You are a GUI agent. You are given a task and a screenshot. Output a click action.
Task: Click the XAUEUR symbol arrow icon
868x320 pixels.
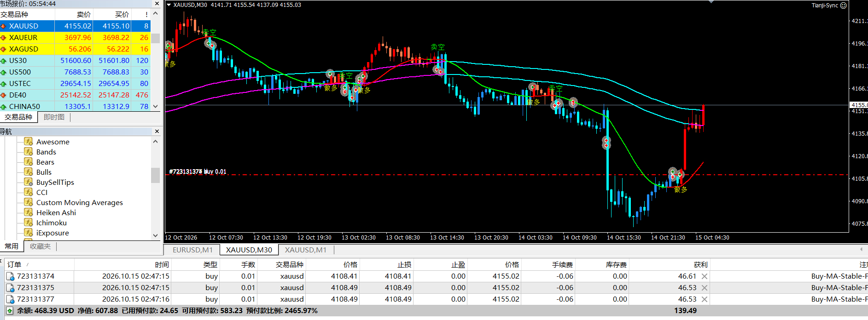point(3,38)
